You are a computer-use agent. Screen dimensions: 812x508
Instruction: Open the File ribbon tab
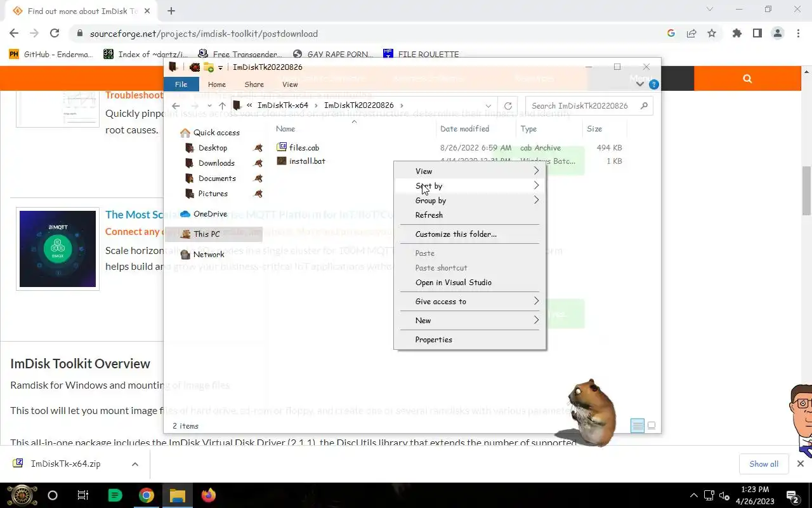181,84
